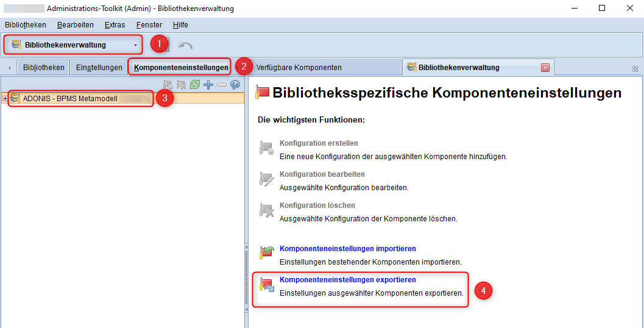
Task: Click the import settings icon with the green arrow
Action: click(266, 252)
